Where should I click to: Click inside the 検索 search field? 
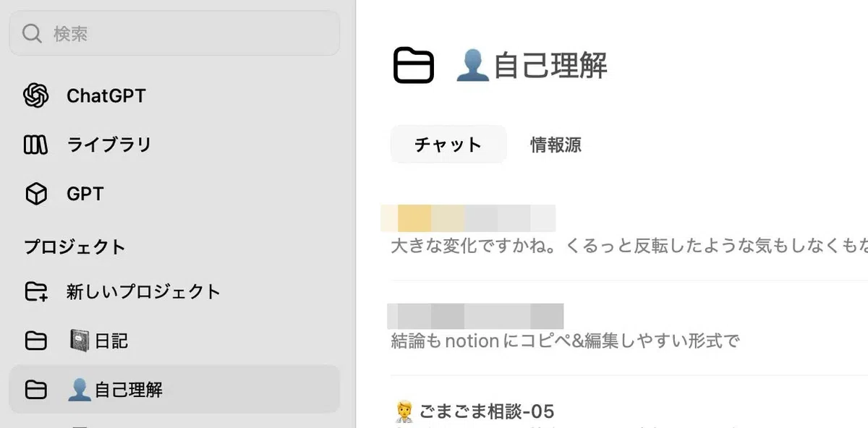174,33
